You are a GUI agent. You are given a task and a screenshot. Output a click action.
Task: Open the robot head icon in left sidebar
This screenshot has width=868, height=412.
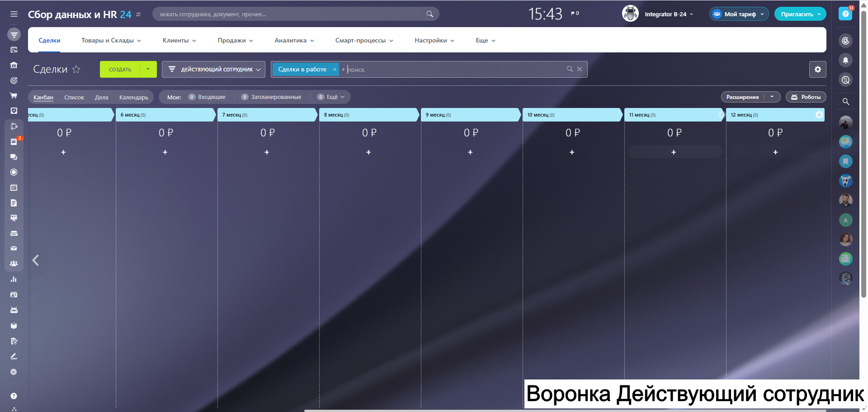14,310
